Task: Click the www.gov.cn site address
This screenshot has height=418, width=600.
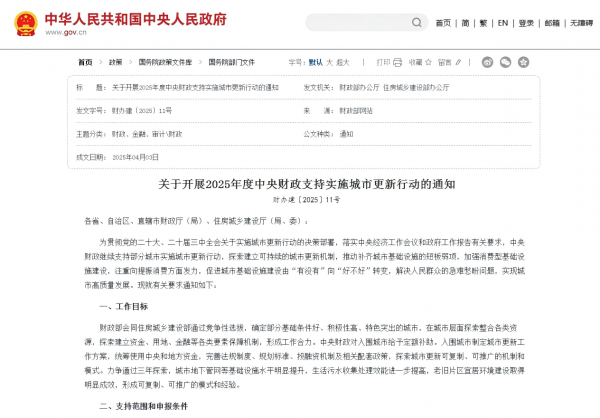Action: coord(66,33)
